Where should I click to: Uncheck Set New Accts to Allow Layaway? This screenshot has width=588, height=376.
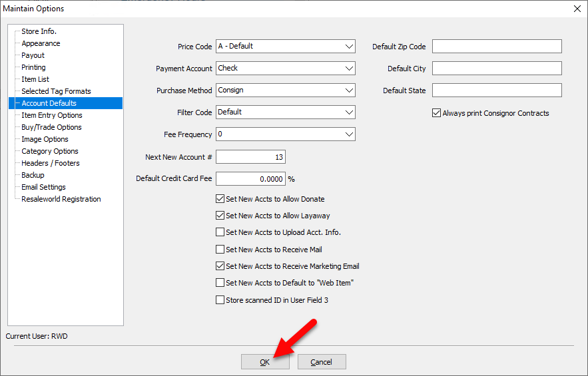[x=220, y=216]
